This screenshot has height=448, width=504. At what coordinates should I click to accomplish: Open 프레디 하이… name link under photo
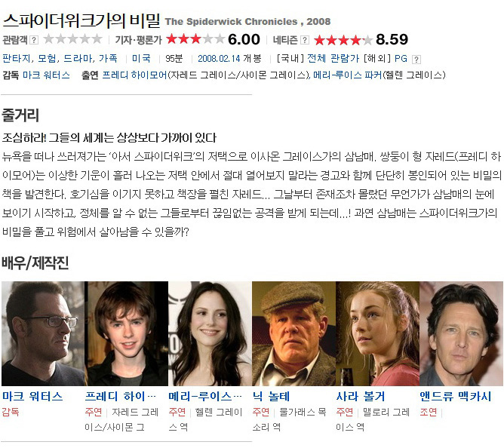[121, 396]
